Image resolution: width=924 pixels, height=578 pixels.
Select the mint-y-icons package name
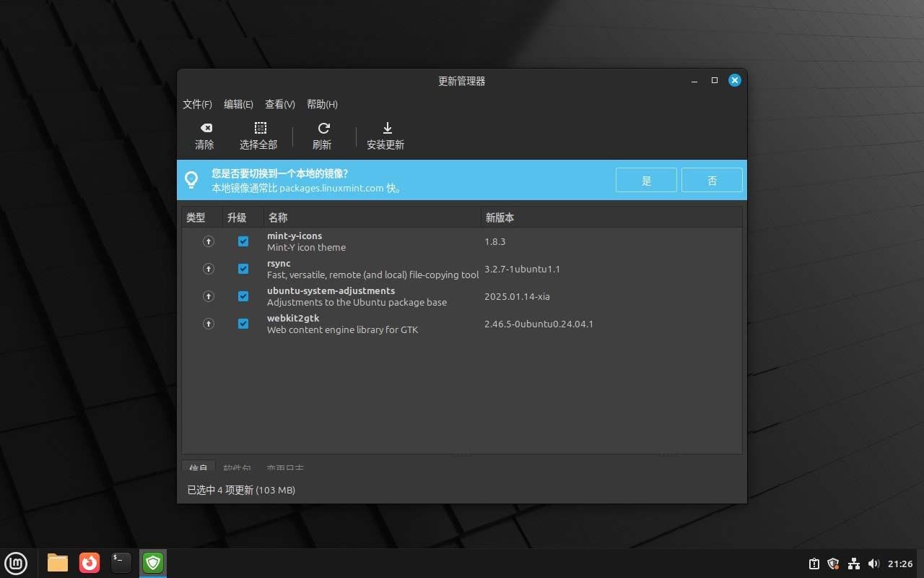[295, 236]
